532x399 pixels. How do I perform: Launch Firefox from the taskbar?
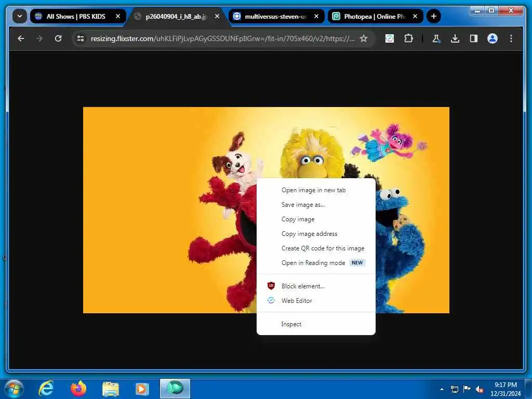(78, 389)
